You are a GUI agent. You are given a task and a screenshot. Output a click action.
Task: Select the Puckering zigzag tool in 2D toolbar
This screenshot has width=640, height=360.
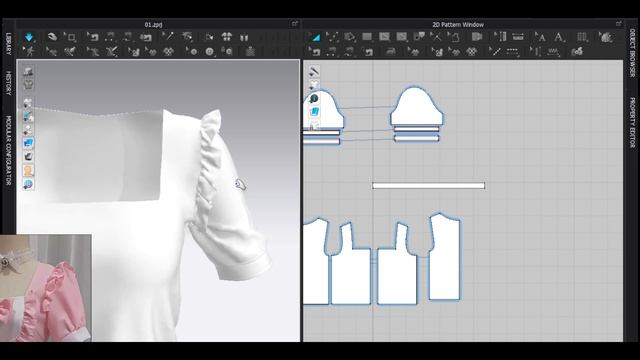tap(553, 51)
